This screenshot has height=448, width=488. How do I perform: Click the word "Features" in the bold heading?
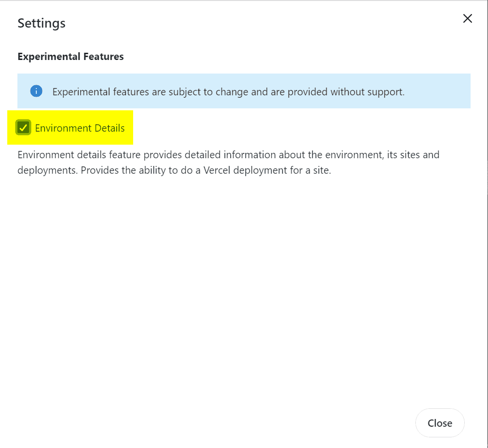(x=104, y=57)
